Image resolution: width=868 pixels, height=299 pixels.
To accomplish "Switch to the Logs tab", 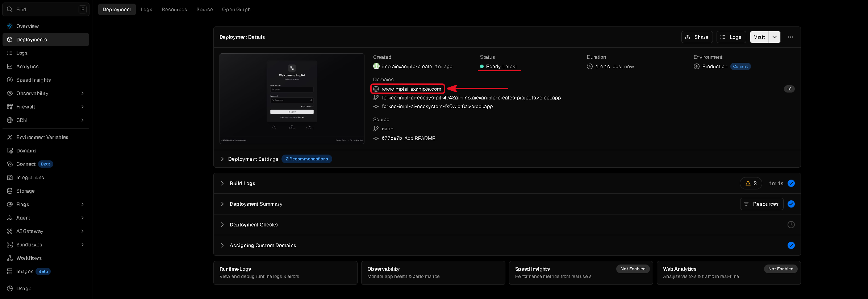I will 146,9.
